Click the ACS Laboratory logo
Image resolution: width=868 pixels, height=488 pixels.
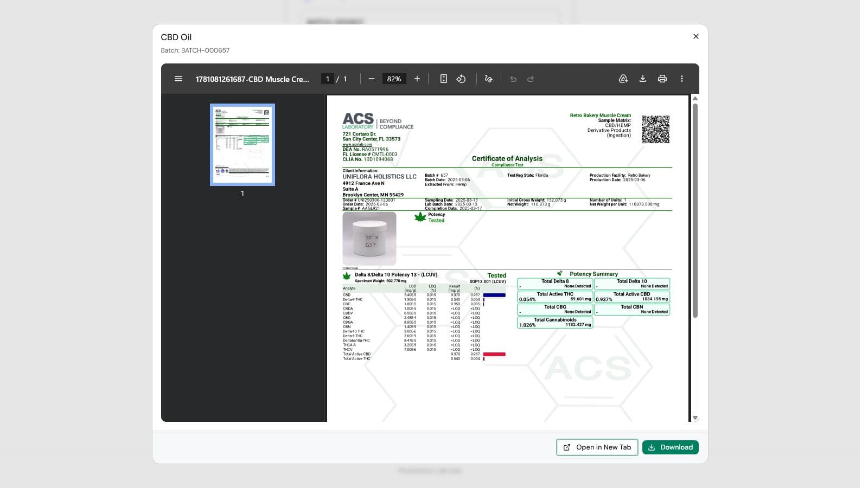[378, 121]
